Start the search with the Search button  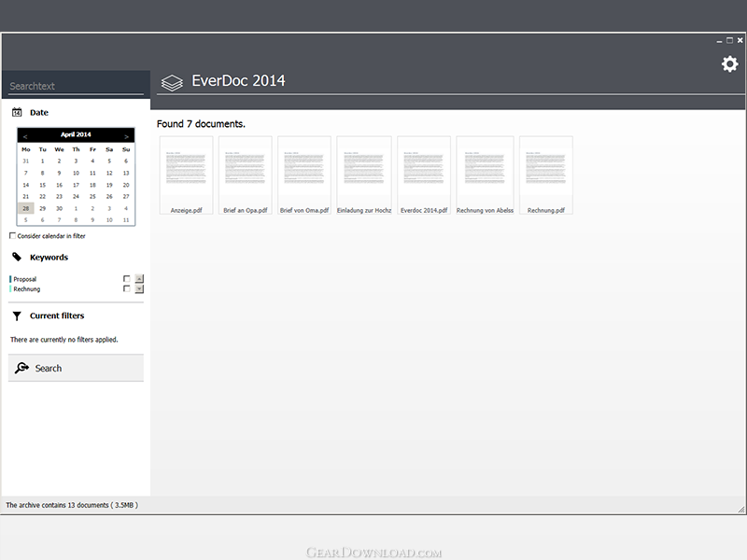click(x=76, y=368)
